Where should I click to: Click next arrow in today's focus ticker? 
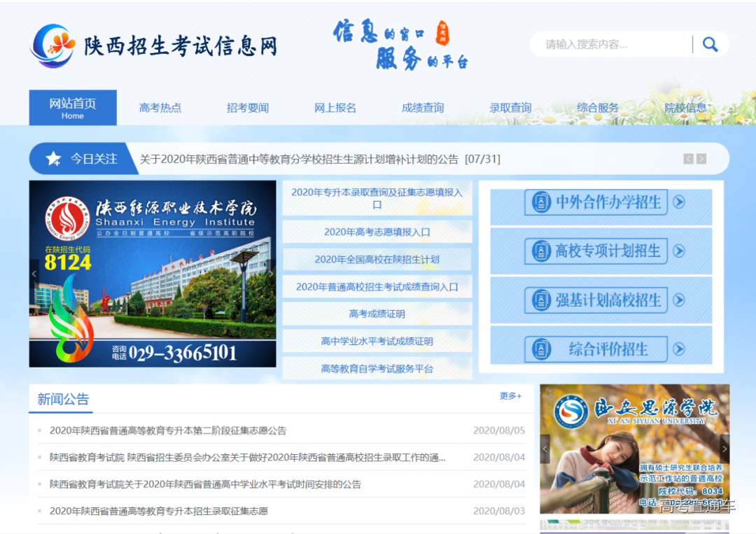701,159
